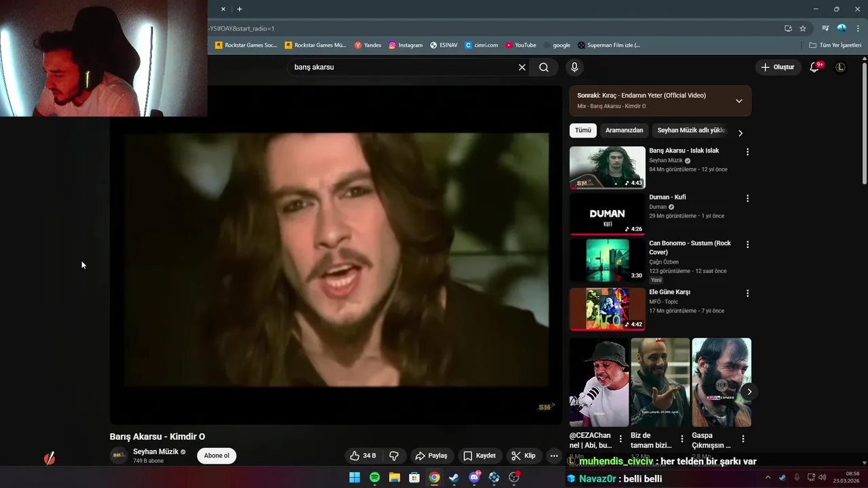Open Spotify from the taskbar
Screen dimensions: 868x488
click(x=374, y=478)
